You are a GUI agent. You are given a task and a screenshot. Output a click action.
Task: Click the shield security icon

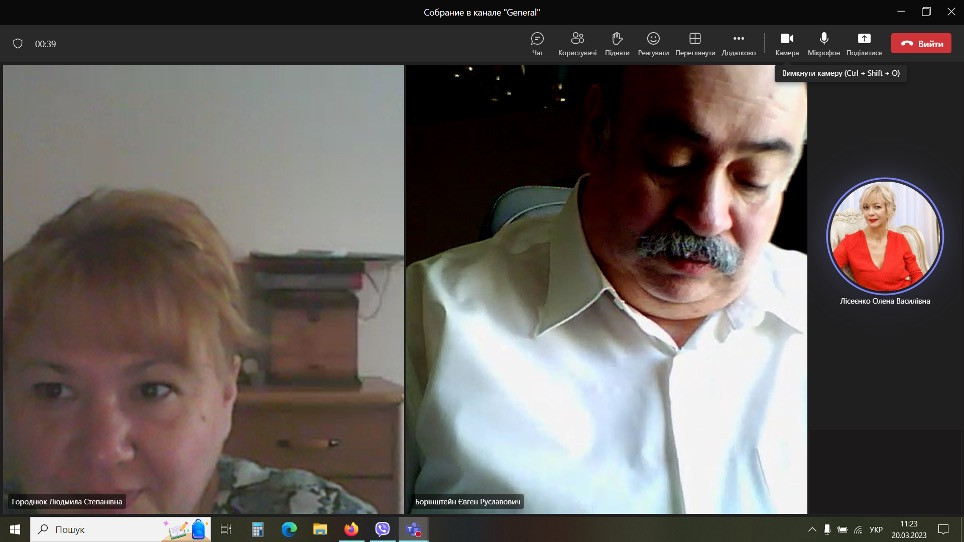coord(18,44)
